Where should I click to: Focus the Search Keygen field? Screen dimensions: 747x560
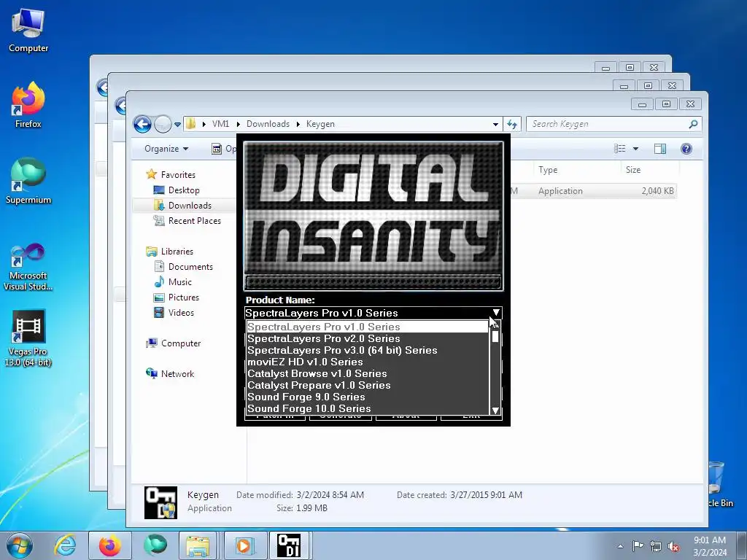608,124
